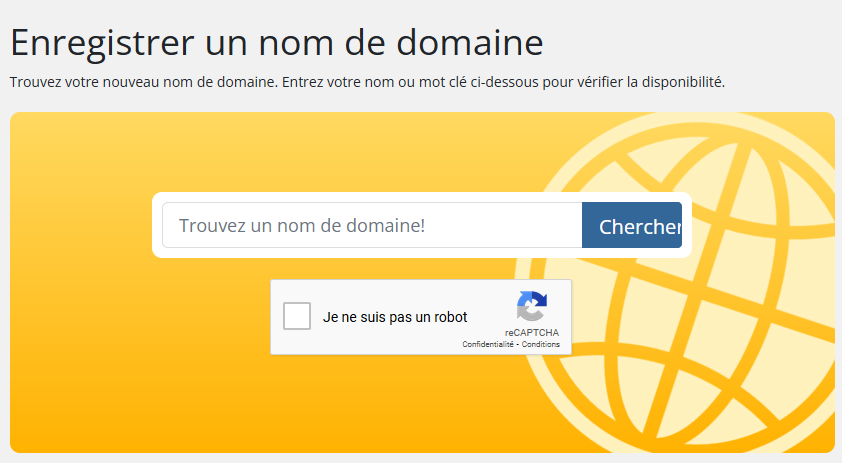Check the "Je ne suis pas un robot" checkbox

[297, 316]
